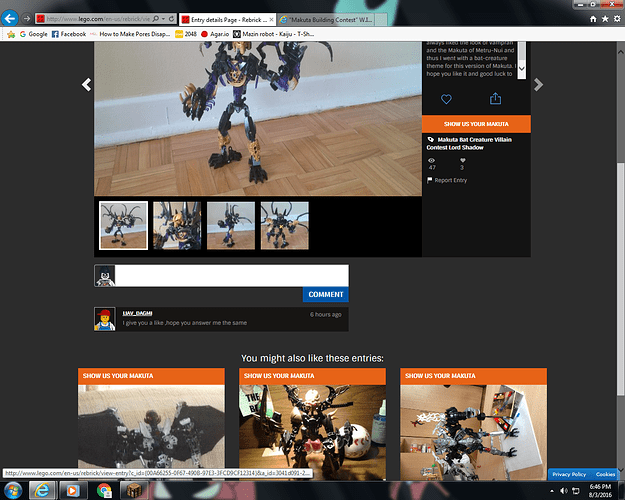
Task: Select the first Makuta thumbnail
Action: 124,225
